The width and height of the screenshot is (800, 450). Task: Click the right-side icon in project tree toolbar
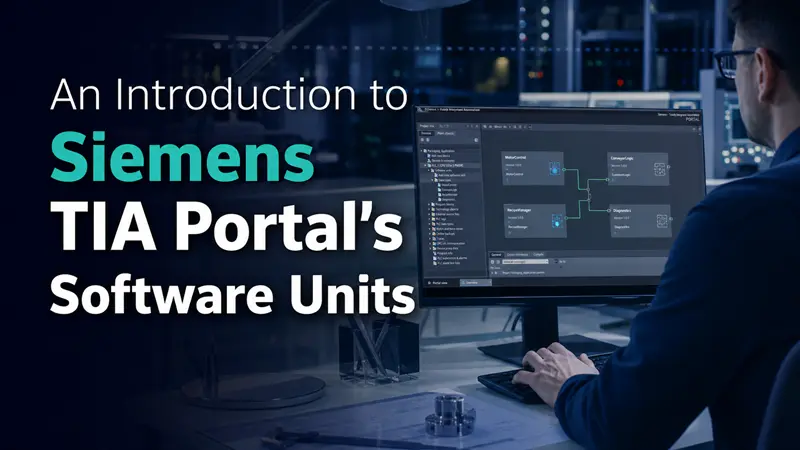[476, 140]
